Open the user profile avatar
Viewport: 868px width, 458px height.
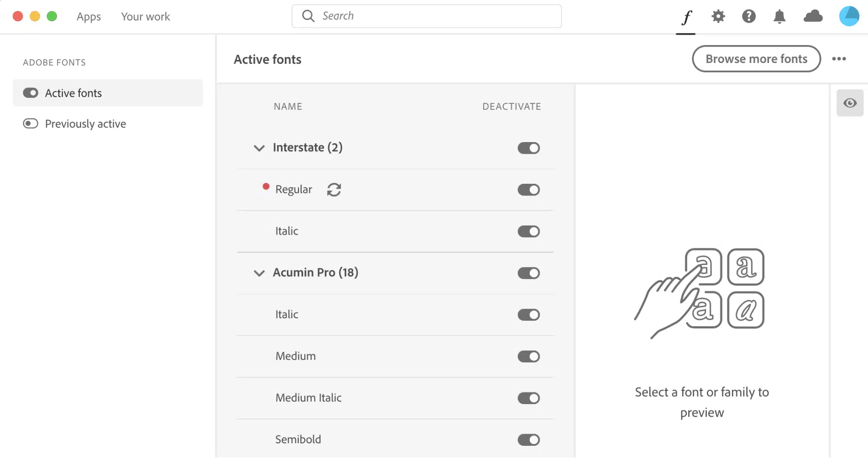[849, 17]
